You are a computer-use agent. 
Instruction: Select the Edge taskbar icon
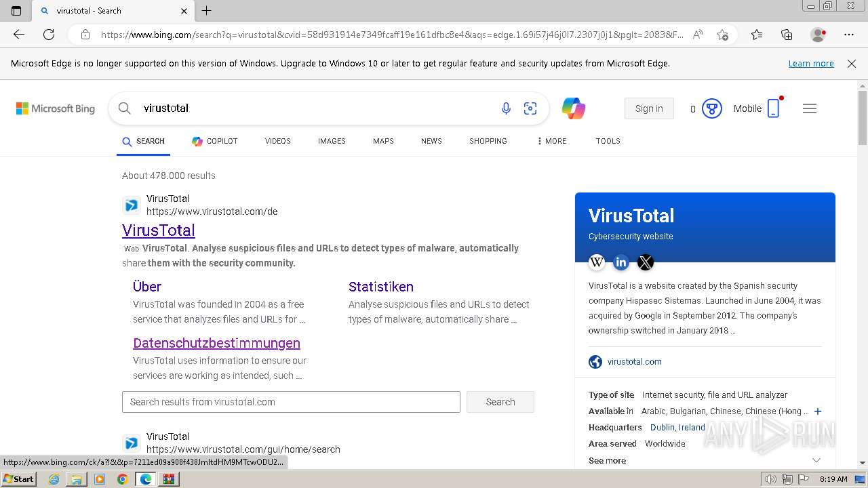145,479
